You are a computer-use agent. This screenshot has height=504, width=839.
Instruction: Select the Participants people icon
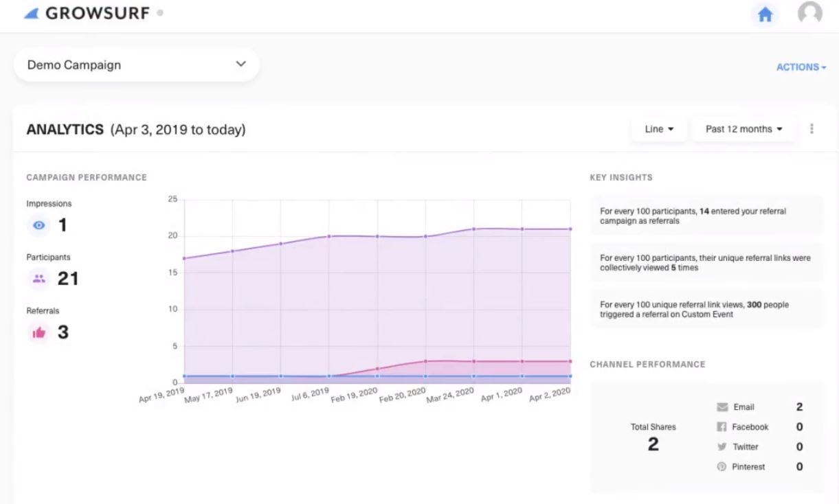click(x=40, y=279)
